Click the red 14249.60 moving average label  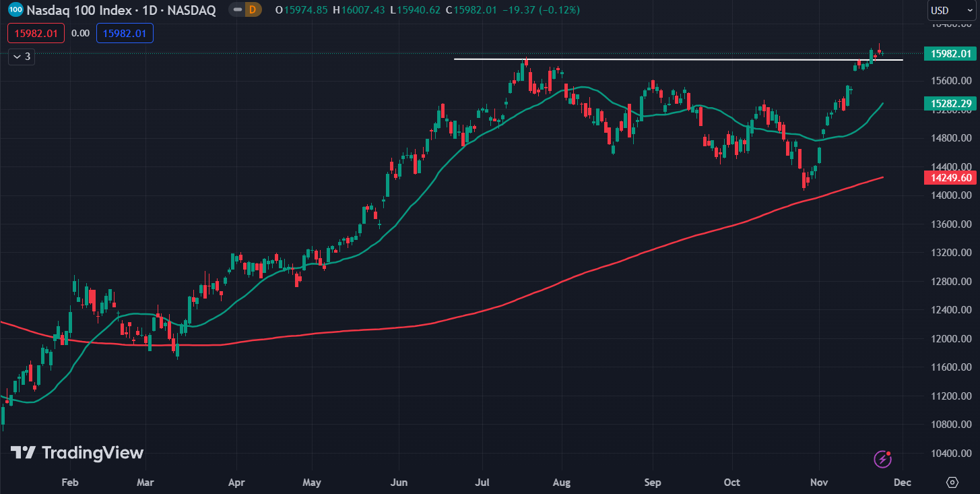(951, 177)
